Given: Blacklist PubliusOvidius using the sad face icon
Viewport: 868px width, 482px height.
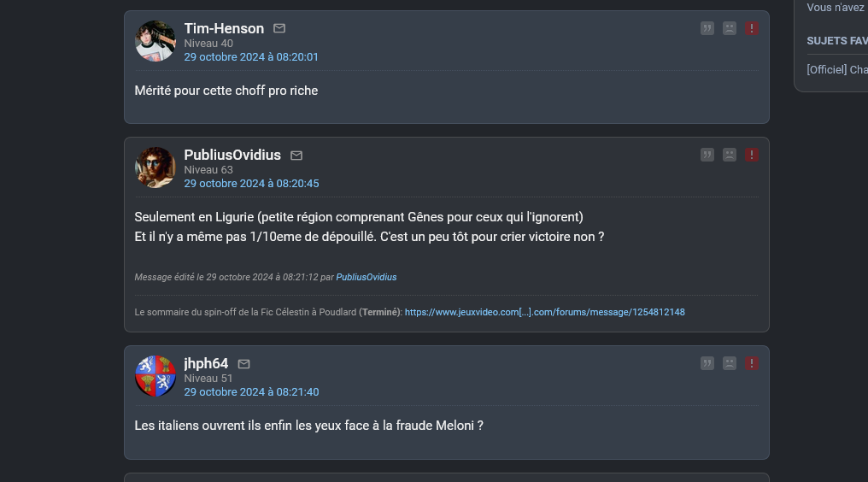Looking at the screenshot, I should click(729, 155).
